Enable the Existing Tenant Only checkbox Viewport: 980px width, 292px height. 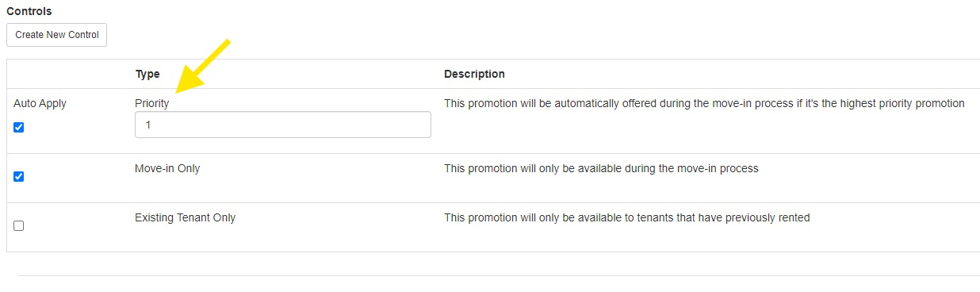19,225
